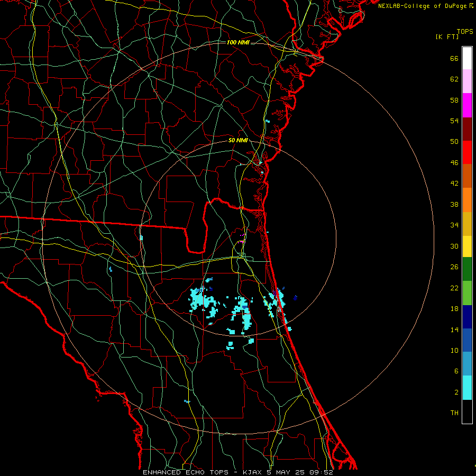The image size is (476, 476).
Task: Click the 'KJAX' radar site identifier
Action: [253, 472]
